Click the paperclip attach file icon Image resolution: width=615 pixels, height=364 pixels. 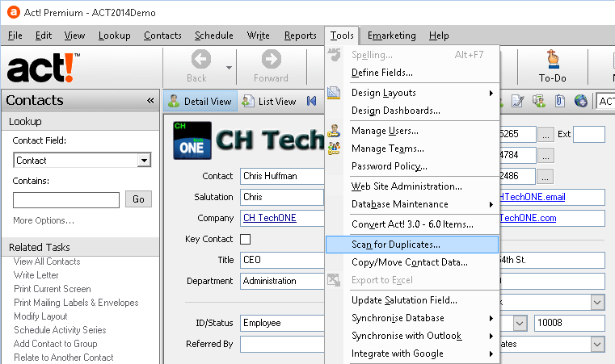pos(560,101)
